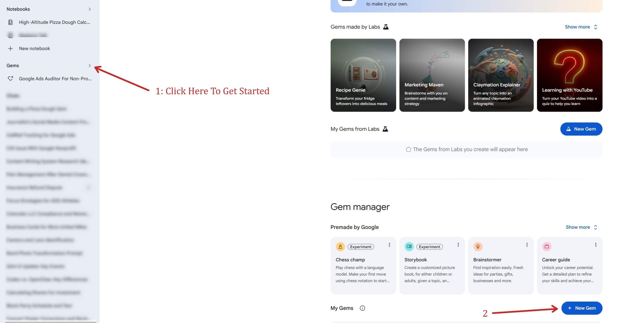Open the Marketing Maven gem card
Screen dimensions: 644x323
432,75
